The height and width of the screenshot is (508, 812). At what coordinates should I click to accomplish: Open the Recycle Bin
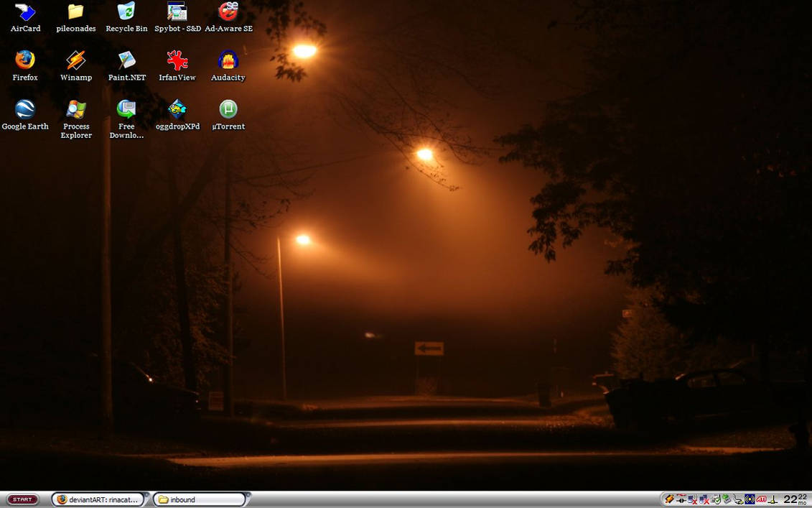coord(126,18)
